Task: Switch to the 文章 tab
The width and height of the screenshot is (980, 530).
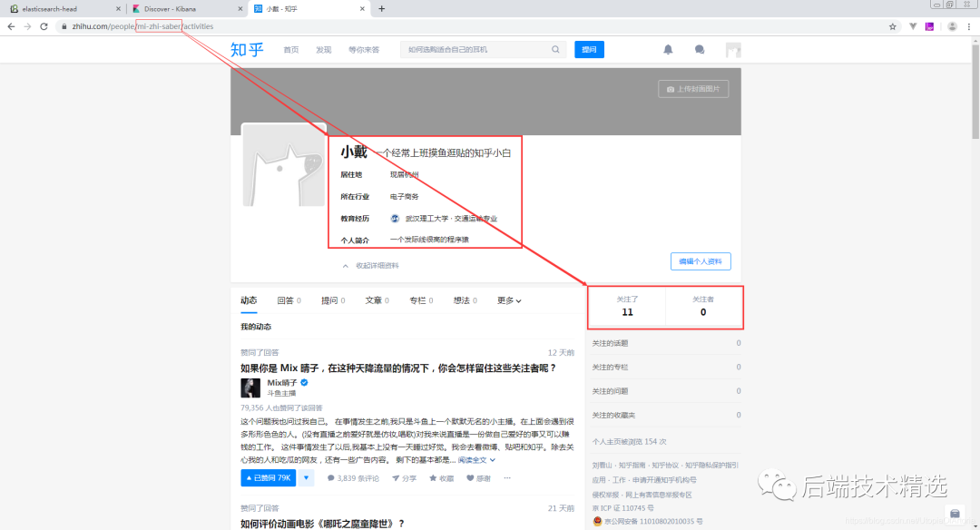Action: click(377, 300)
